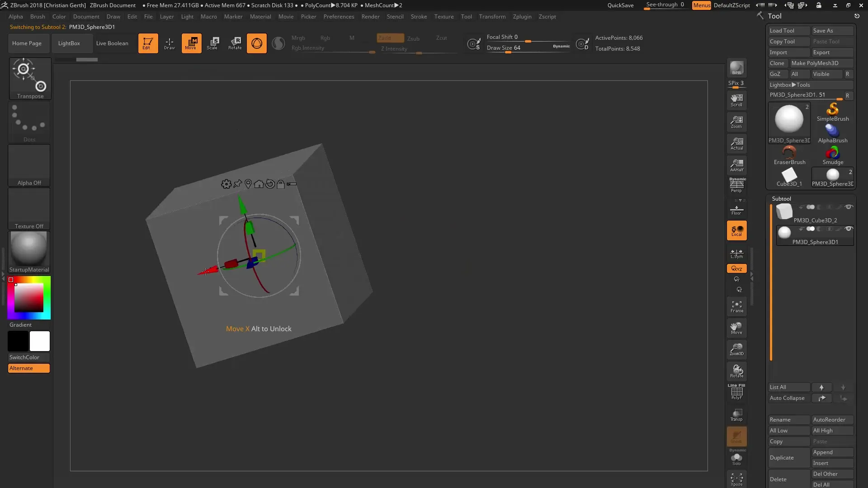Open the large PM3D_Sphere3D current tool picker
Screen dimensions: 868x488
point(789,123)
